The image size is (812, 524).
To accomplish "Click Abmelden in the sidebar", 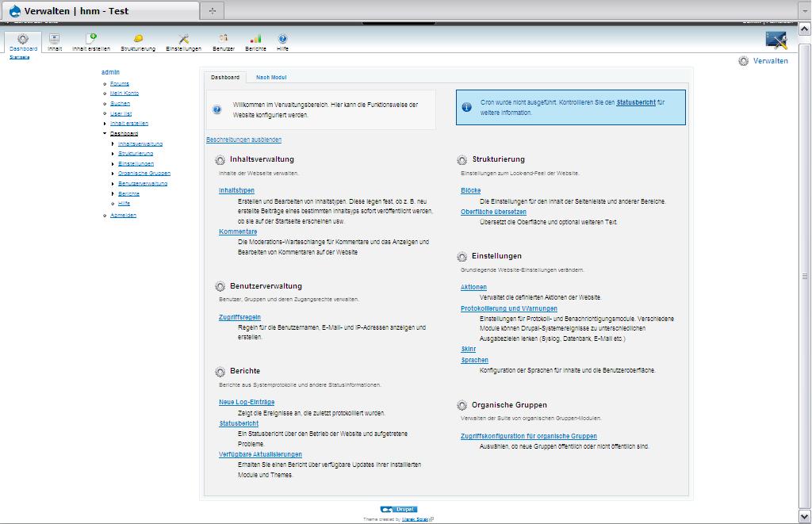I will coord(123,216).
